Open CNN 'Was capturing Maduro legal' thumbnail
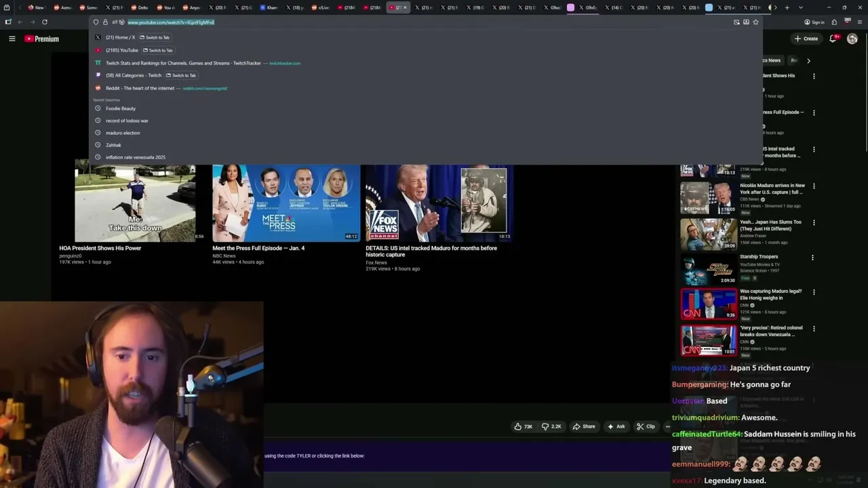Viewport: 868px width, 488px height. [x=709, y=304]
